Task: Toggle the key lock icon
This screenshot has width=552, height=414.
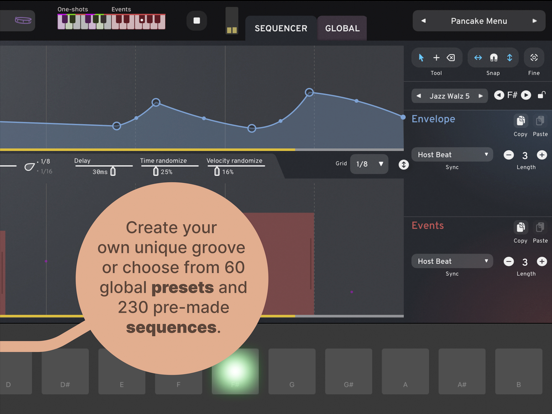Action: (x=541, y=95)
